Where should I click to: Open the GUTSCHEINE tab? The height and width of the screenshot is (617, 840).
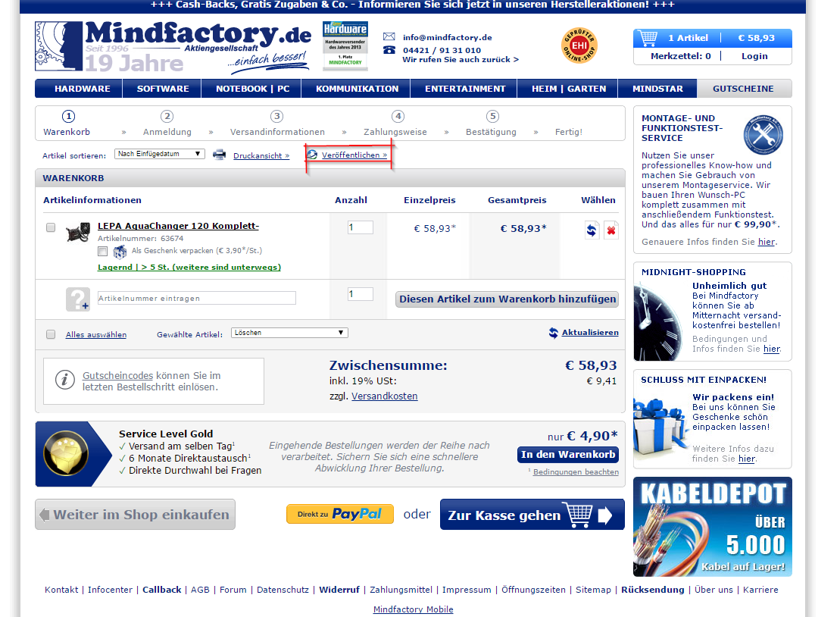tap(743, 89)
